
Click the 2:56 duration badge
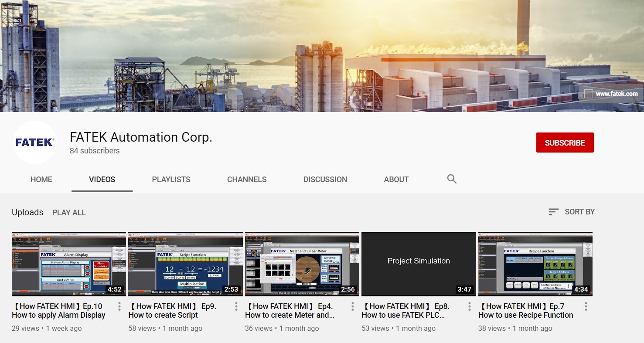[x=348, y=289]
